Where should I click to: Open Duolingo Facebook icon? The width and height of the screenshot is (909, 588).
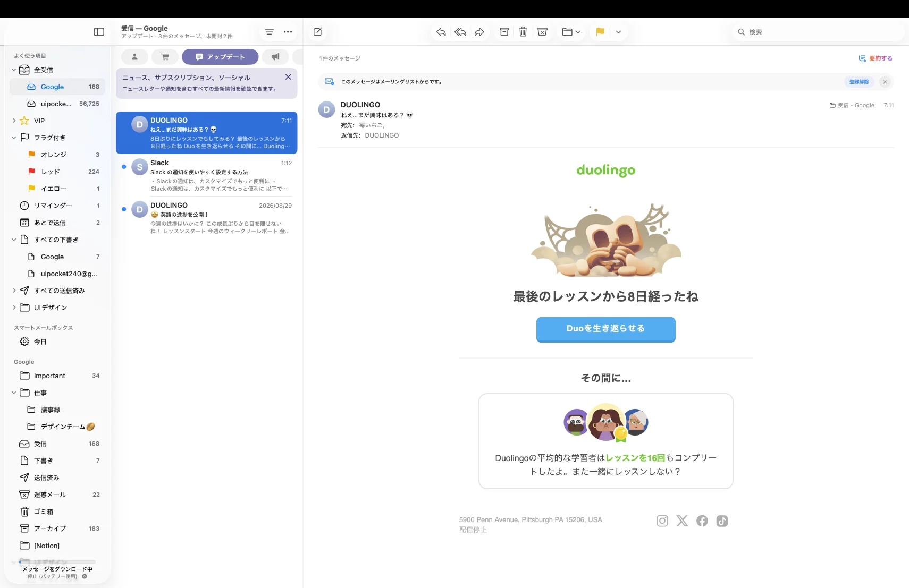702,521
